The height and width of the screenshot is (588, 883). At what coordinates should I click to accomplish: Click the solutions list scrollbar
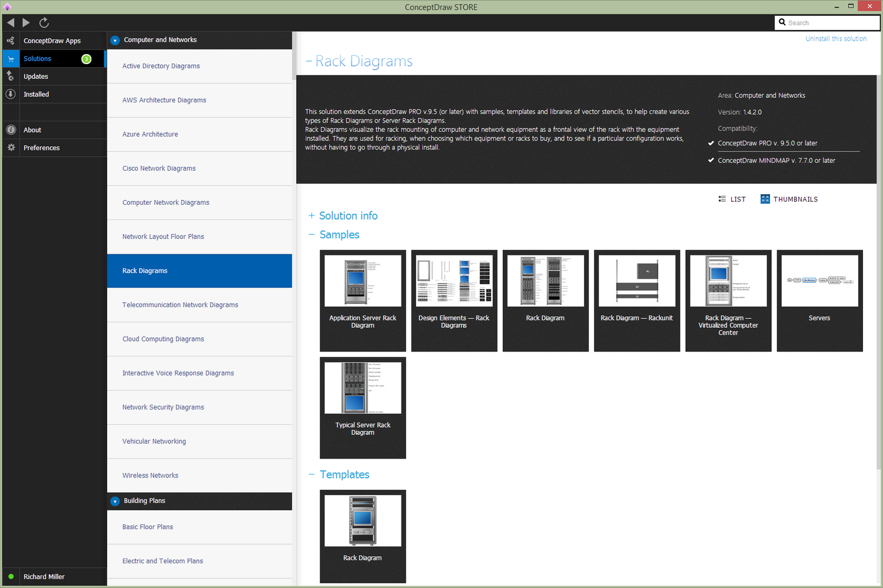[x=294, y=56]
